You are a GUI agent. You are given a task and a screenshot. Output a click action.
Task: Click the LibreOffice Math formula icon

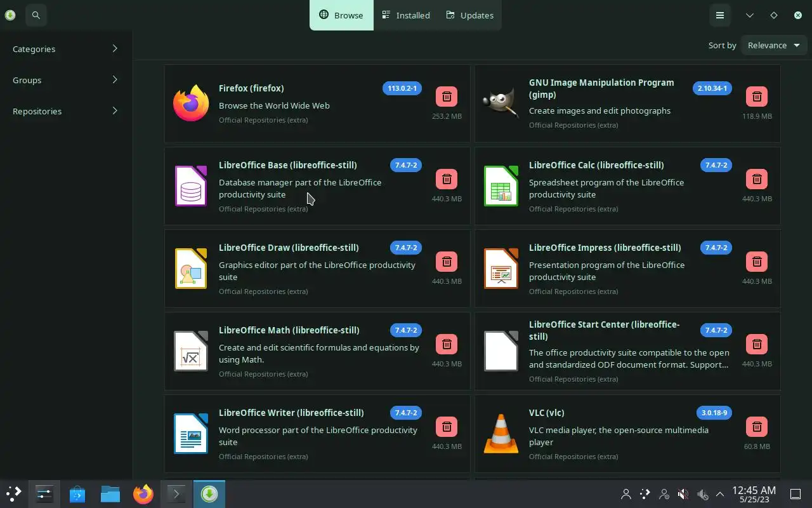tap(191, 351)
